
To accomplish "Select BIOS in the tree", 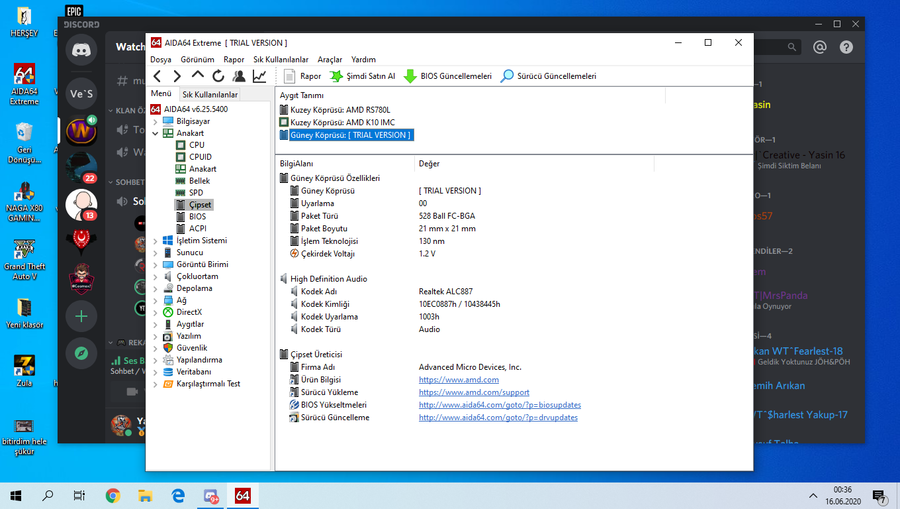I will coord(197,216).
